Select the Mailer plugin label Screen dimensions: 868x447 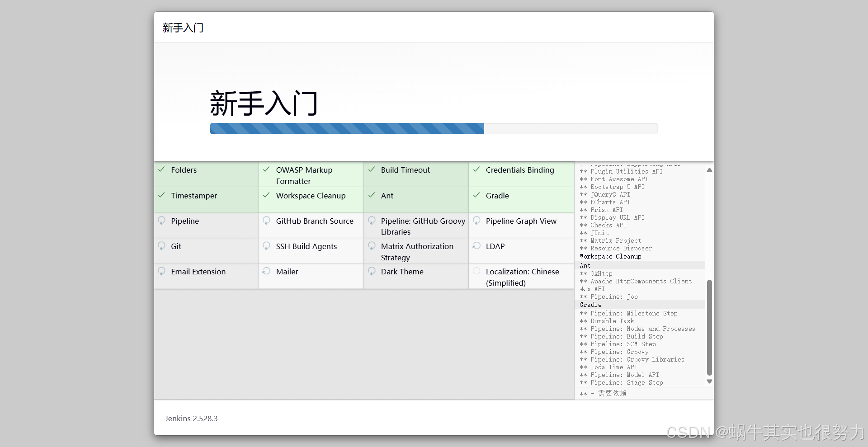pyautogui.click(x=287, y=272)
